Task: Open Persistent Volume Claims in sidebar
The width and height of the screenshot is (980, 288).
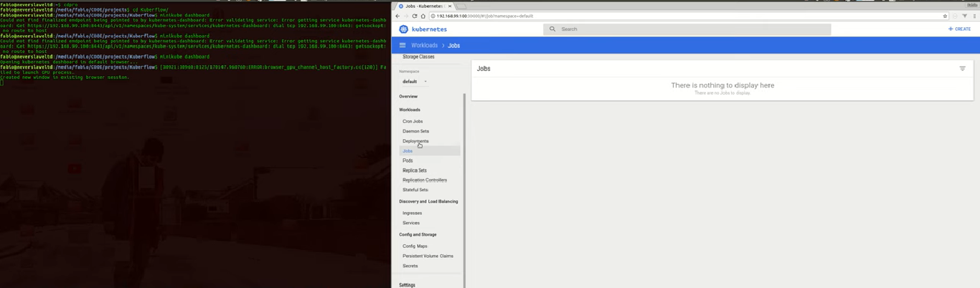Action: click(428, 256)
